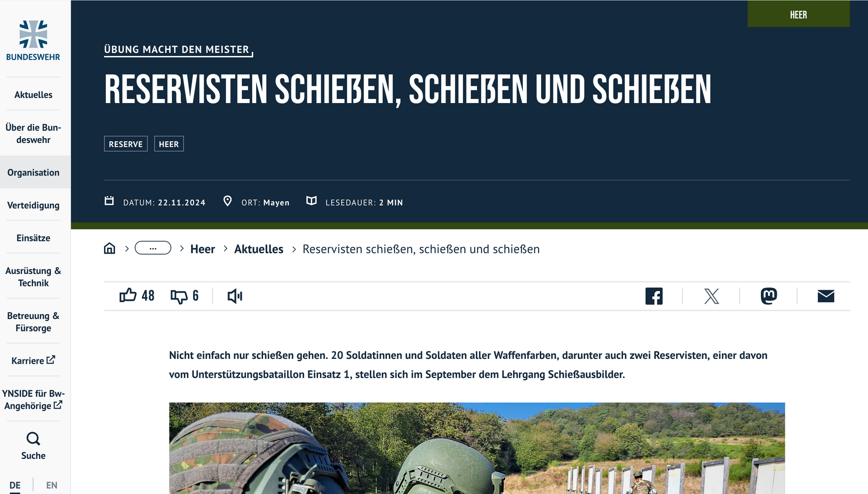The width and height of the screenshot is (868, 494).
Task: Click the Bundeswehr cross logo
Action: coord(33,34)
